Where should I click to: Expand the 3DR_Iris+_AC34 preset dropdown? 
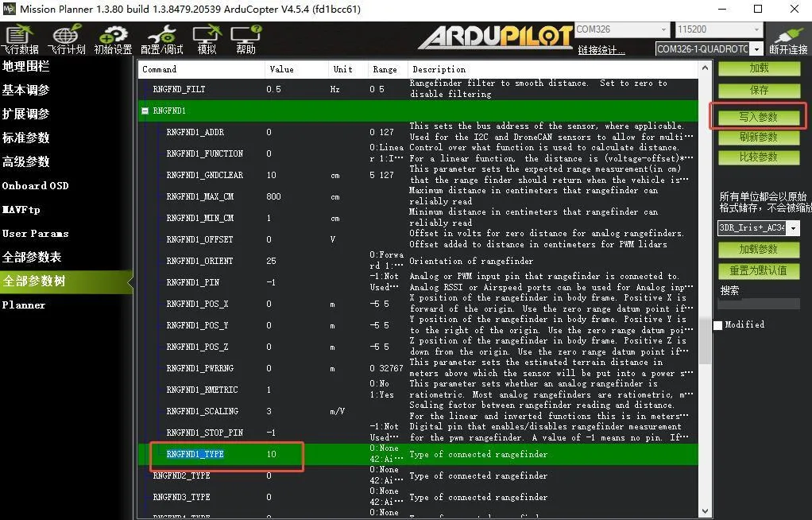pyautogui.click(x=794, y=227)
